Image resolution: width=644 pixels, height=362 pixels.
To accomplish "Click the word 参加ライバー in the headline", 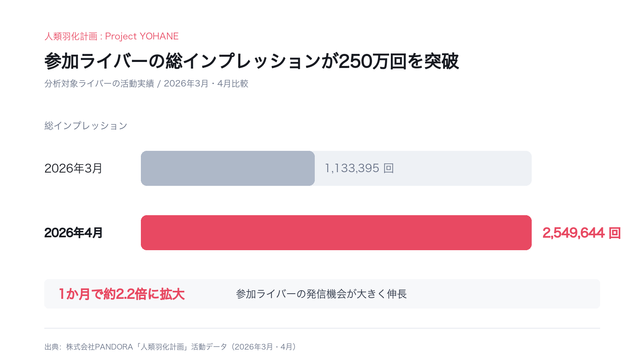I will [97, 61].
